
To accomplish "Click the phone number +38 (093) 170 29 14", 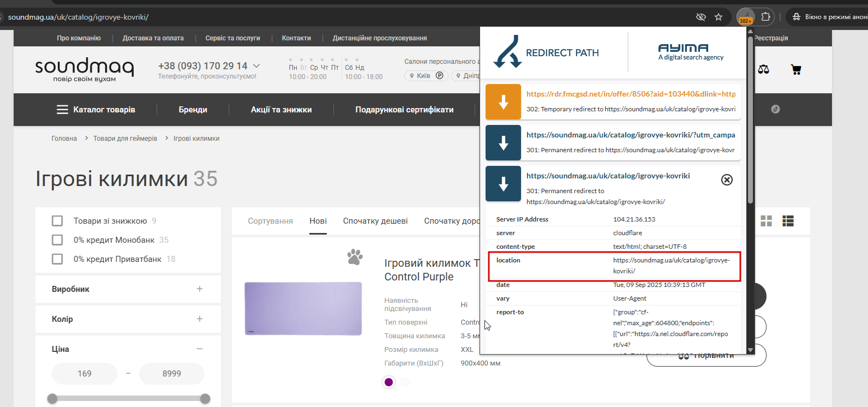I will [203, 66].
